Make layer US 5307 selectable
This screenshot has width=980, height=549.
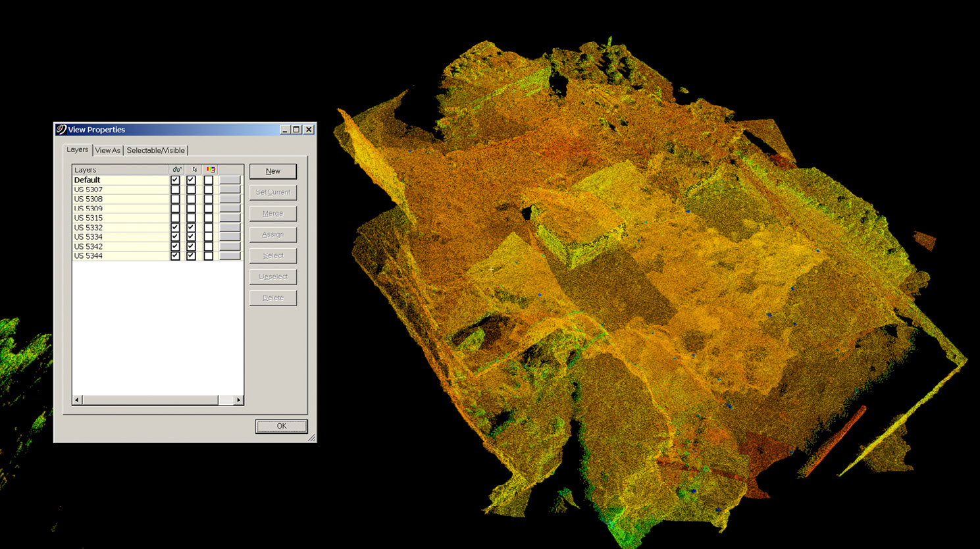coord(191,190)
